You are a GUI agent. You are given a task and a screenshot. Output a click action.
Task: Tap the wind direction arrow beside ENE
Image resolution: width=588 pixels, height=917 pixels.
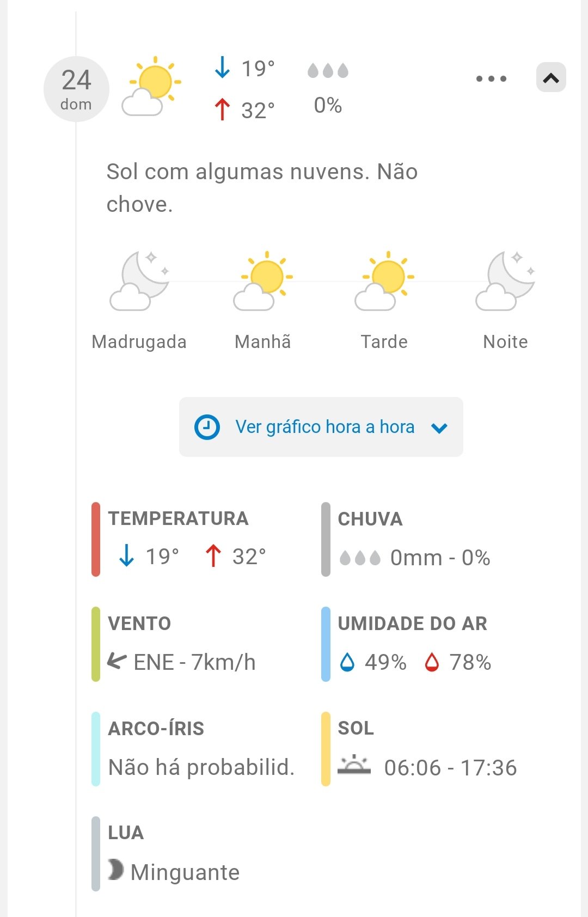(x=117, y=661)
